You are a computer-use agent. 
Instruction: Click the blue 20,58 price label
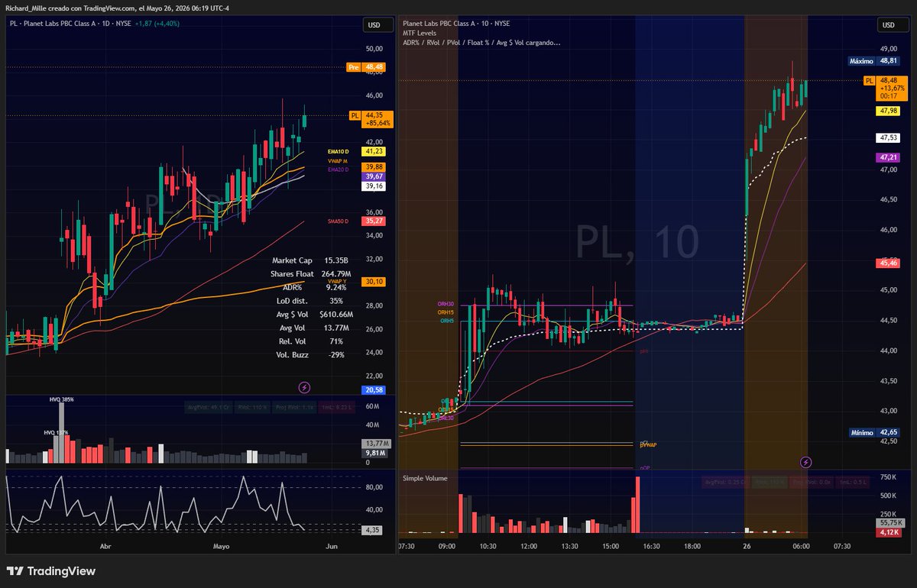374,389
